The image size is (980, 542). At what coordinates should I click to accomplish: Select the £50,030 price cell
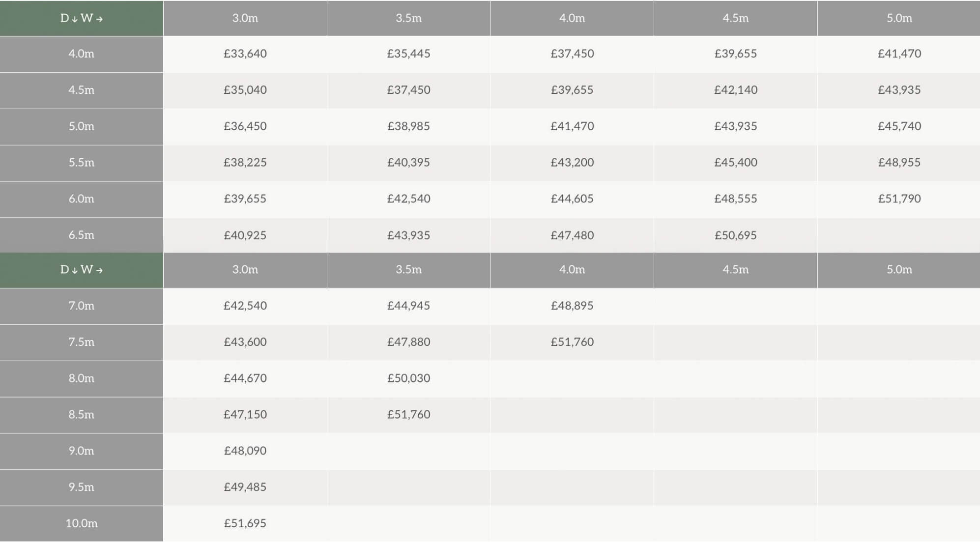pyautogui.click(x=408, y=378)
